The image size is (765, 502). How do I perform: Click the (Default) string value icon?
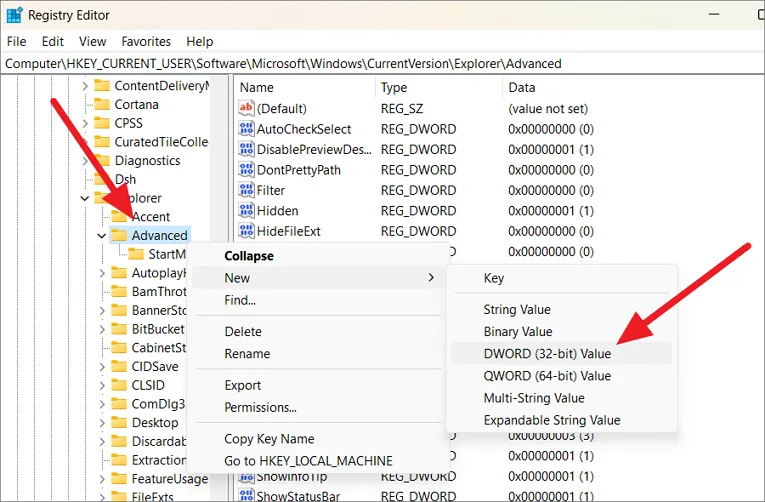[x=247, y=108]
